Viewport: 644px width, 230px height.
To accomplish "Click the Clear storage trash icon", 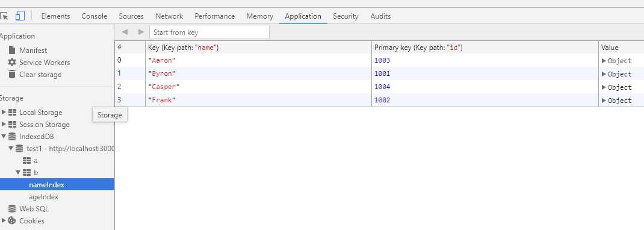I will coord(12,74).
